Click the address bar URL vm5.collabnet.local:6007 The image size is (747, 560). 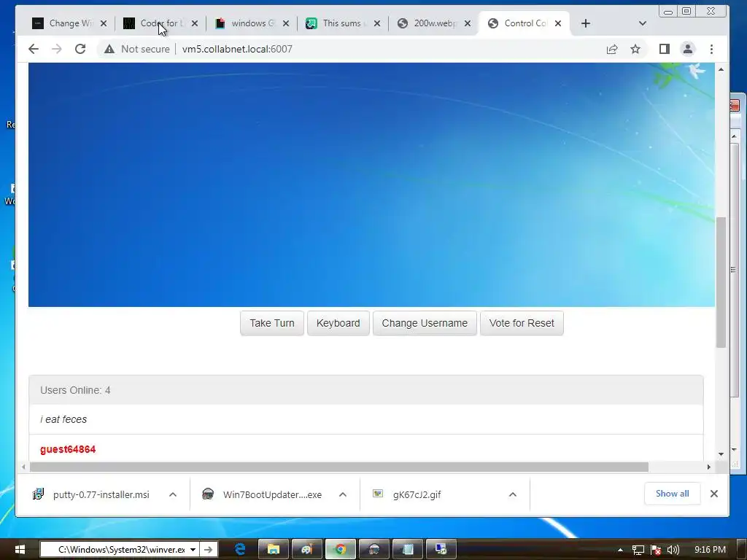(x=237, y=49)
